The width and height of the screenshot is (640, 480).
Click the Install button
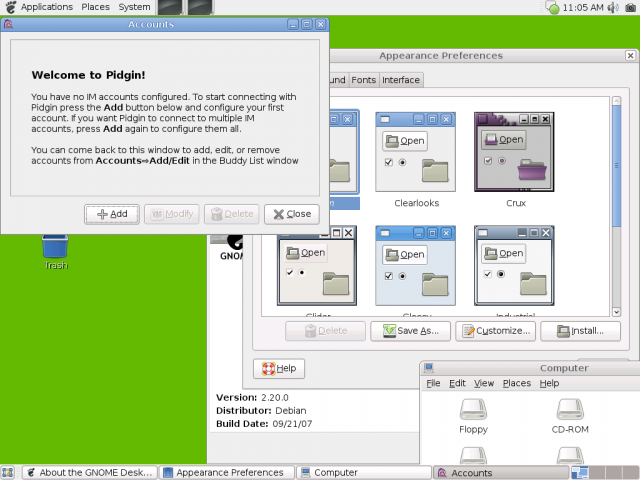pyautogui.click(x=580, y=331)
